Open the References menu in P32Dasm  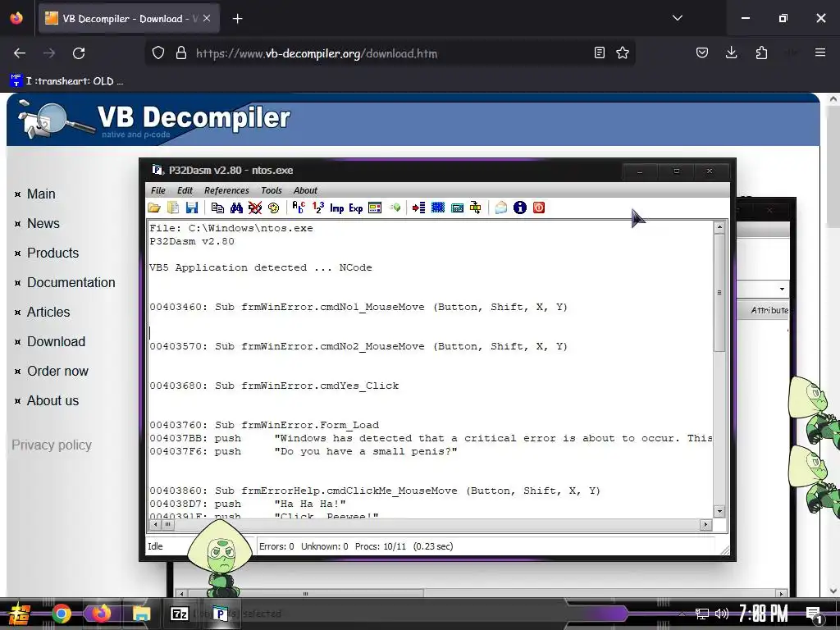(226, 190)
